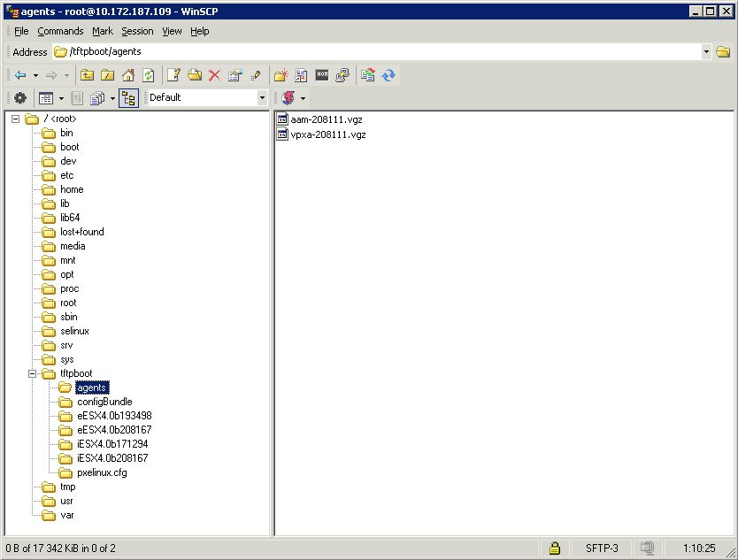Open the terminal console icon
Viewport: 738px width, 560px height.
click(x=322, y=74)
